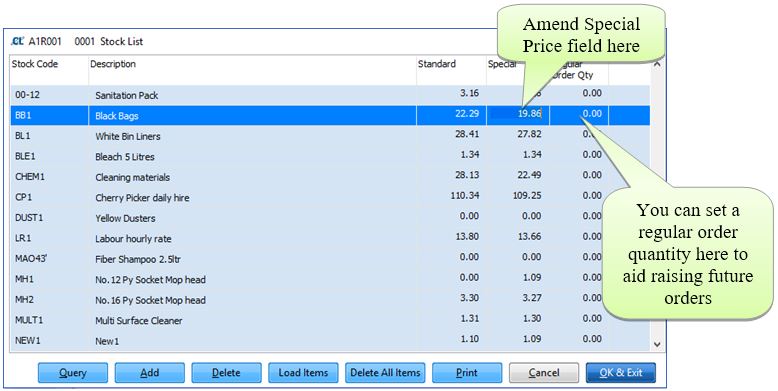Select stock code MAO43'
Screen dimensions: 778x391
click(31, 259)
